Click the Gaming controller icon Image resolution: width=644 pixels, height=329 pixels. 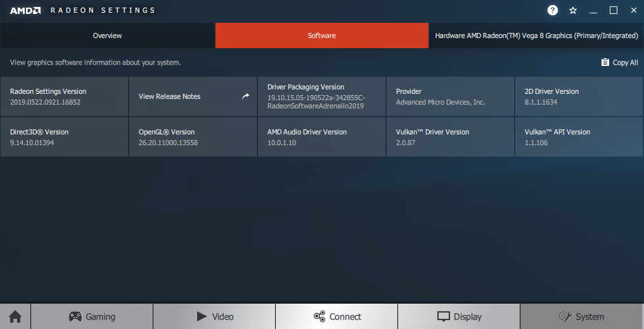click(75, 316)
